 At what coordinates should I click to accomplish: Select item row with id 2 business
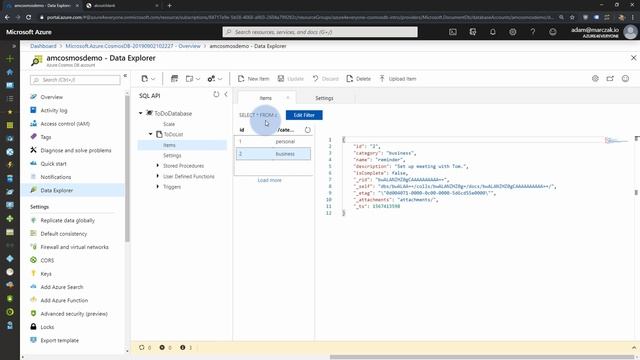pyautogui.click(x=273, y=153)
